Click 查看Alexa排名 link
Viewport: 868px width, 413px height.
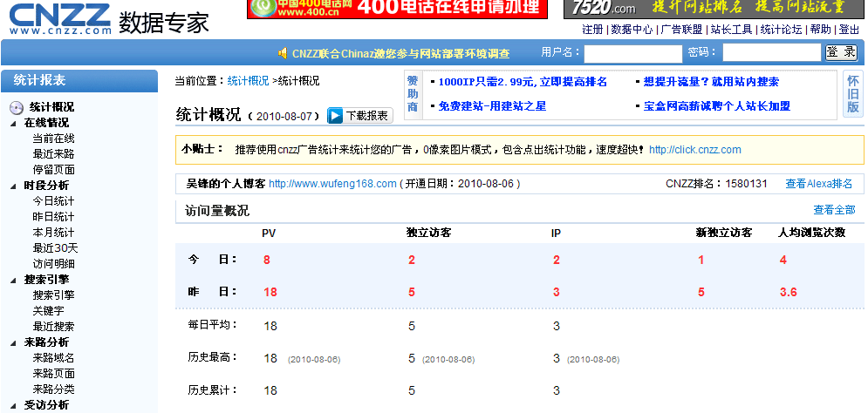point(819,184)
